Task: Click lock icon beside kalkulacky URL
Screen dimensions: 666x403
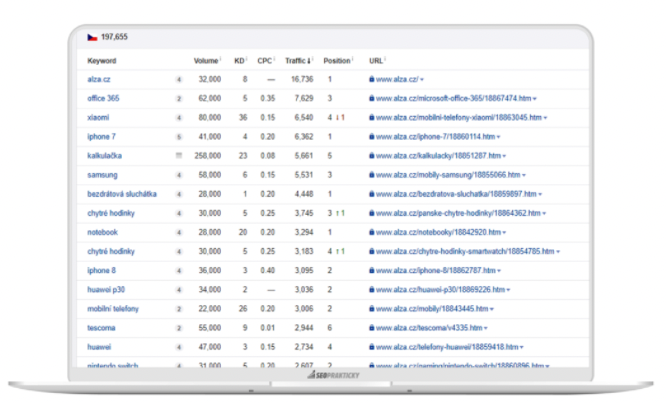Action: pos(372,155)
